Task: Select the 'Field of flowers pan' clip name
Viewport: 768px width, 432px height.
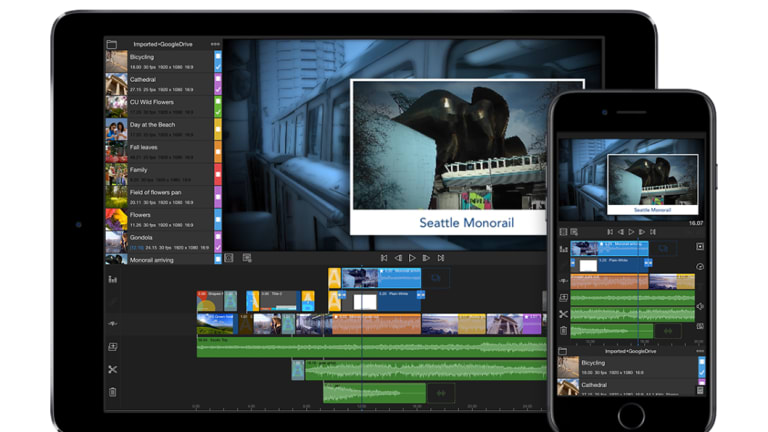Action: click(155, 192)
